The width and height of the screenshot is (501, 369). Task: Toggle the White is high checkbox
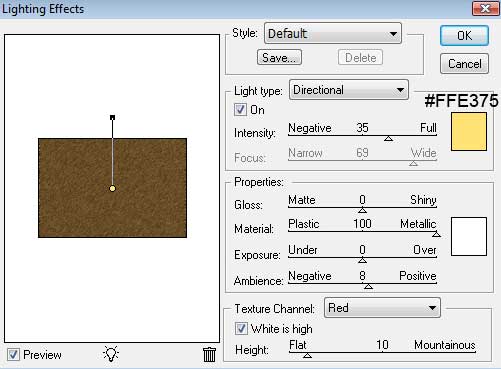[x=241, y=328]
